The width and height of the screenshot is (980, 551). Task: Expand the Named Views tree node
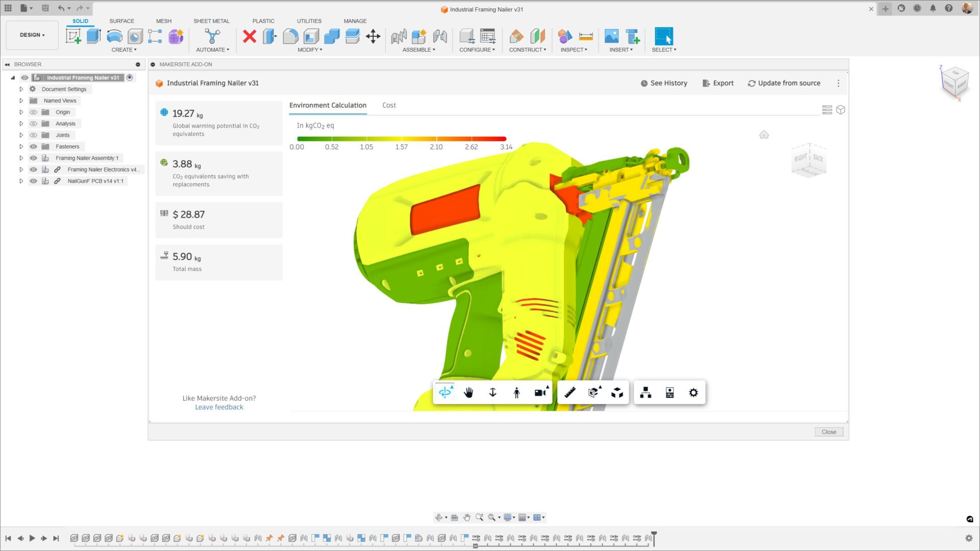[21, 101]
